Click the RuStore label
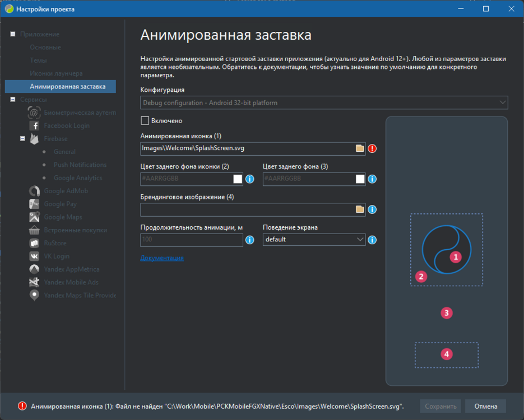The image size is (524, 420). click(55, 243)
